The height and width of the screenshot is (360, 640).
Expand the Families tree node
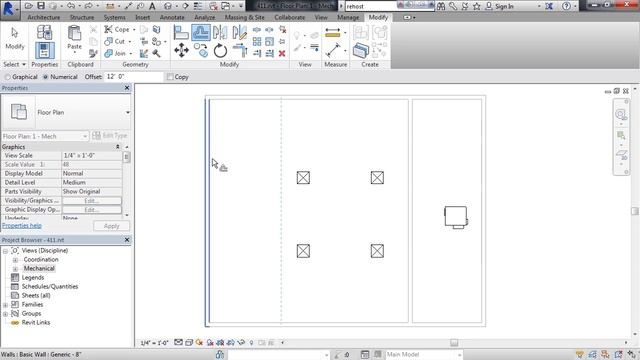5,305
